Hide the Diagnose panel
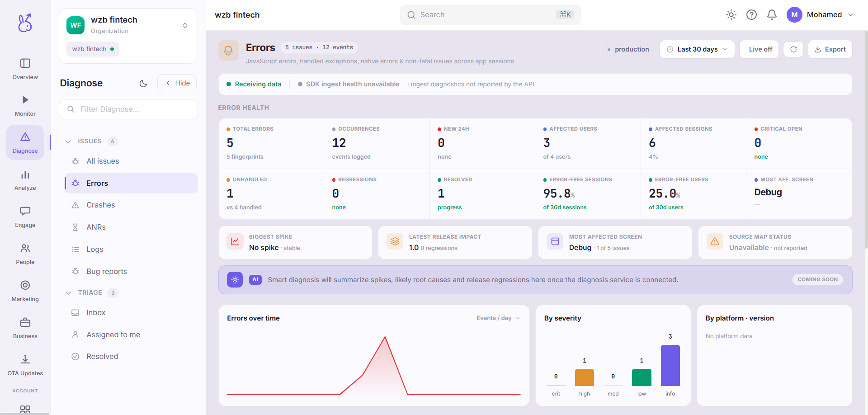The width and height of the screenshot is (868, 415). point(177,83)
